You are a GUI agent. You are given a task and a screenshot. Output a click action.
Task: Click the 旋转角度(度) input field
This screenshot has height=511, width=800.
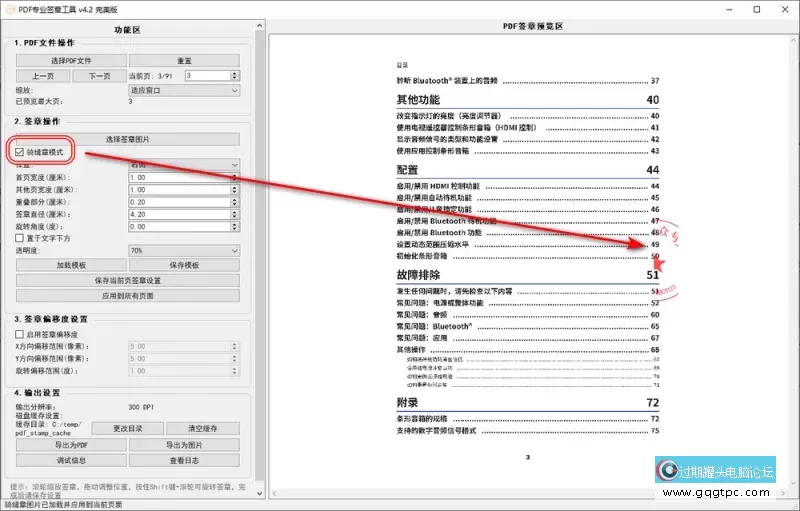[179, 226]
